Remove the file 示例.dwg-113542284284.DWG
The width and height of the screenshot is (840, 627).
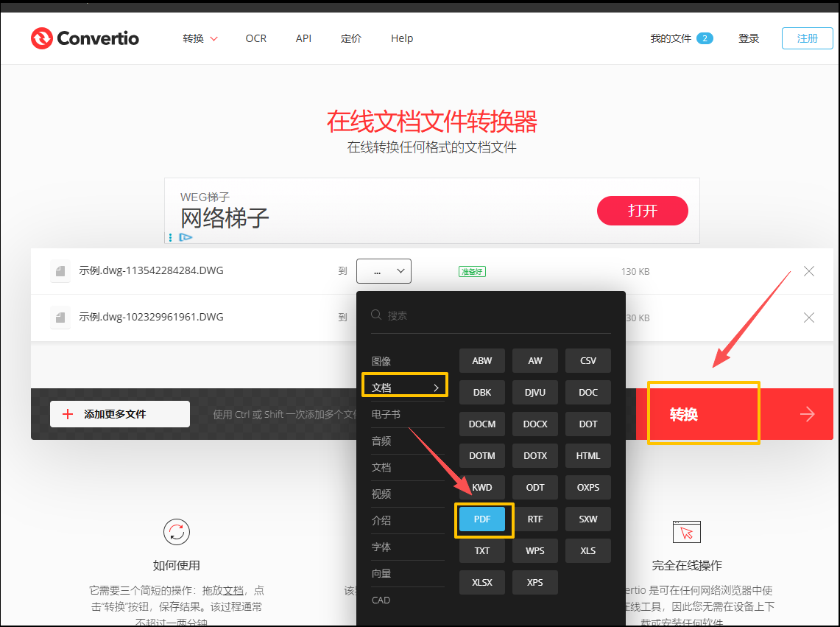[808, 271]
